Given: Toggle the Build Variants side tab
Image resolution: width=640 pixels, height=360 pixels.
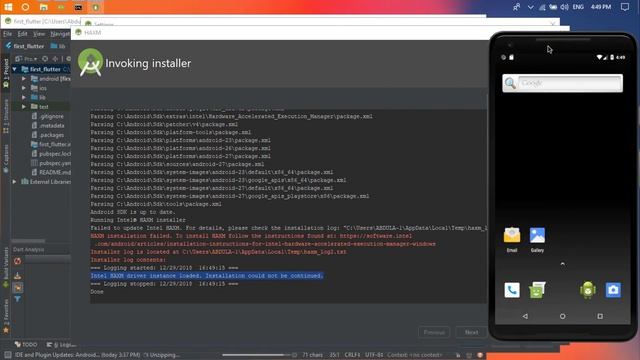Looking at the screenshot, I should point(6,267).
